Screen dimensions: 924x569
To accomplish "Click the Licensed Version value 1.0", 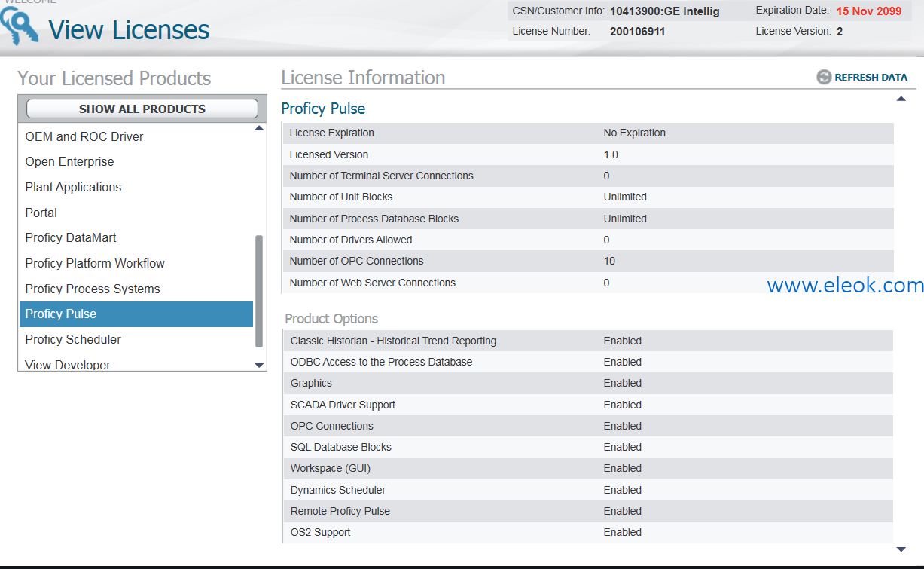I will point(611,154).
